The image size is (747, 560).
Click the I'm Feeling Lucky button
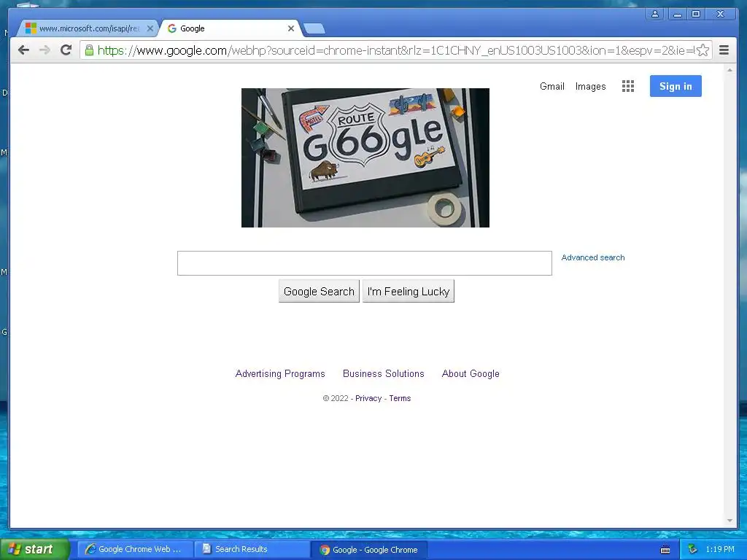point(409,292)
